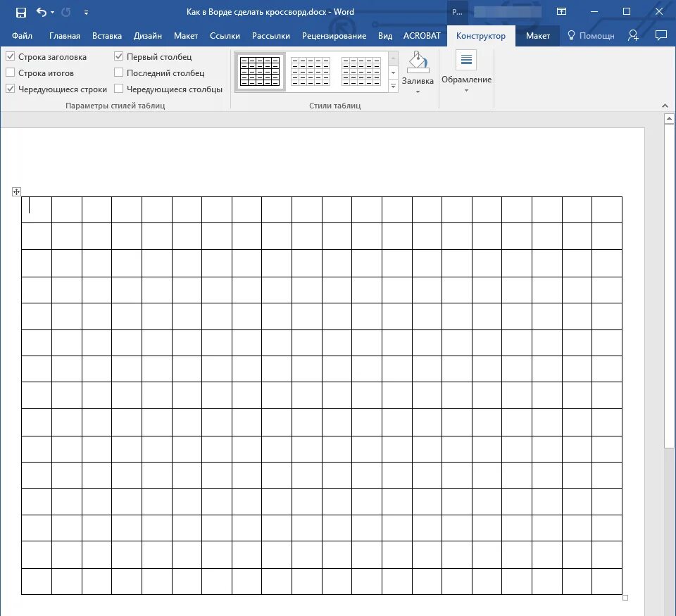Maximize the Word window
This screenshot has height=616, width=676.
coord(627,12)
